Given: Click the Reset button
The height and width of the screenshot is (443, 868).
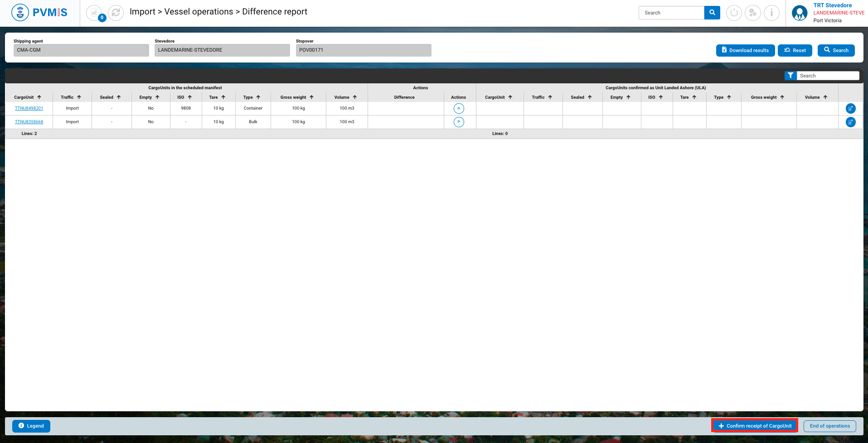Looking at the screenshot, I should click(795, 50).
